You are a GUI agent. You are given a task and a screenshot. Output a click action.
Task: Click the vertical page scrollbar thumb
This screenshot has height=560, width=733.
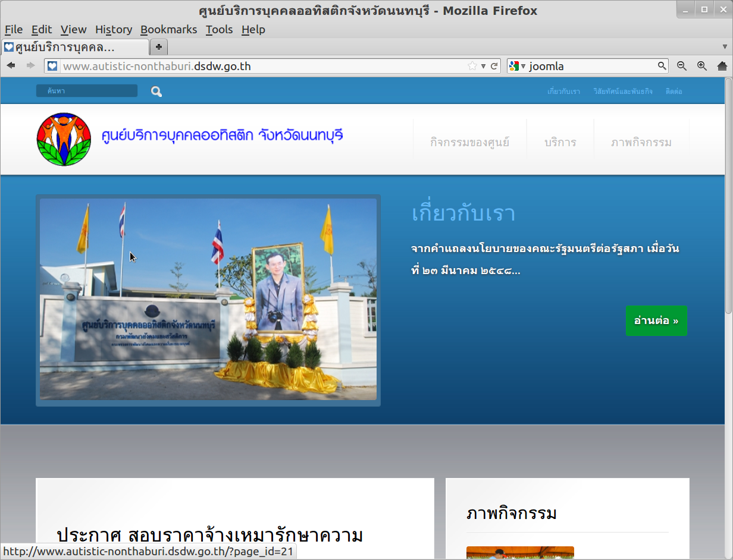click(x=728, y=196)
